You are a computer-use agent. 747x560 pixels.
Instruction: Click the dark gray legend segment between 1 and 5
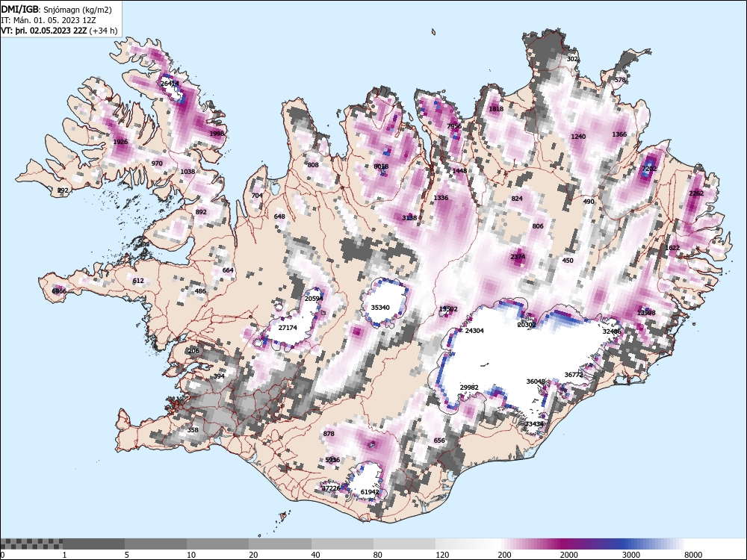(94, 544)
